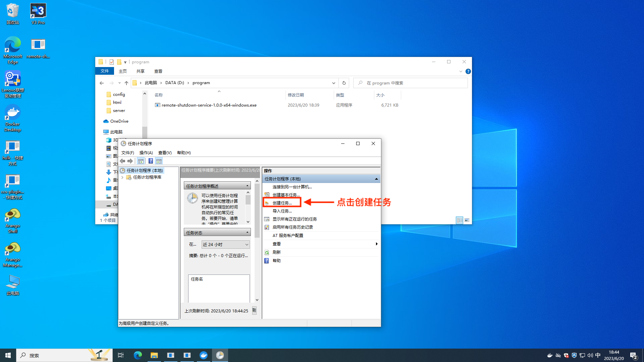Switch to the 共享 ribbon tab

tap(140, 71)
